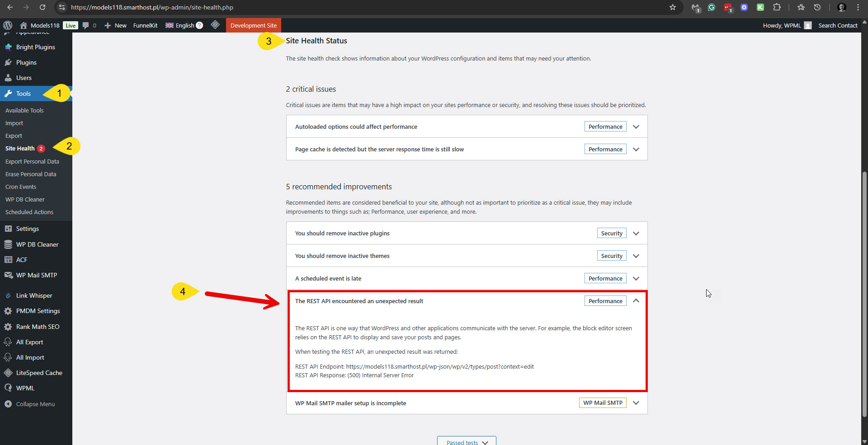Image resolution: width=868 pixels, height=445 pixels.
Task: Click the Live status badge
Action: coord(71,25)
